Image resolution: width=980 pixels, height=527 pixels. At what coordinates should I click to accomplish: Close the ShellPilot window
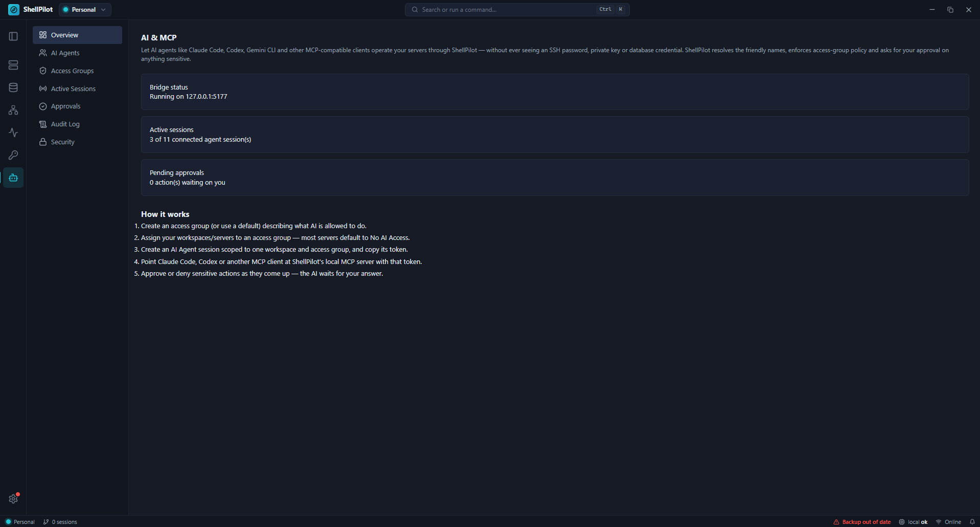point(969,10)
